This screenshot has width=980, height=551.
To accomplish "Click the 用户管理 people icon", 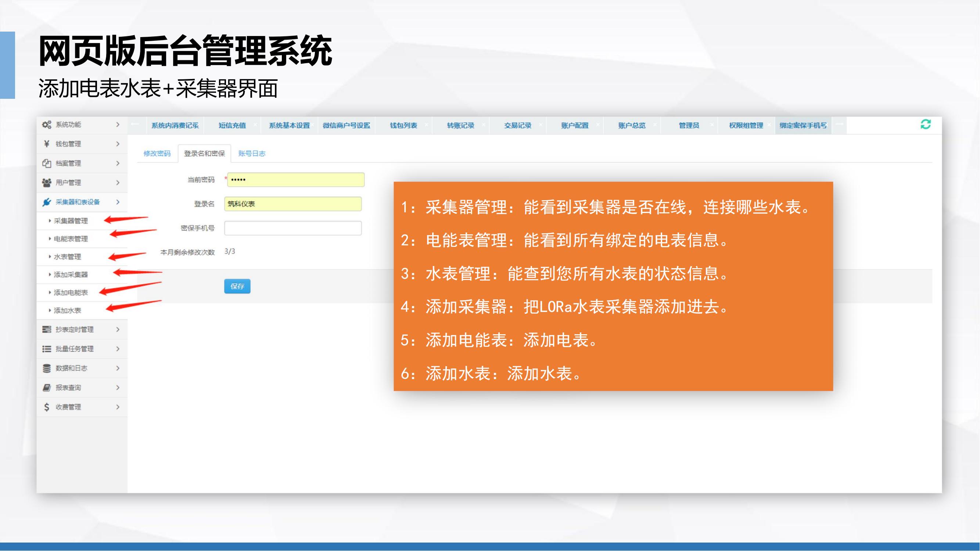I will (x=46, y=183).
